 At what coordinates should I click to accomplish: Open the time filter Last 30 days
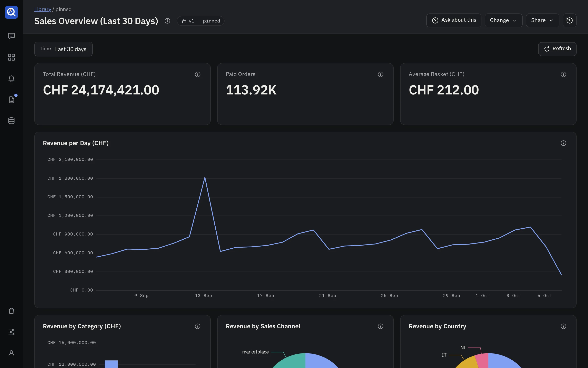(63, 49)
